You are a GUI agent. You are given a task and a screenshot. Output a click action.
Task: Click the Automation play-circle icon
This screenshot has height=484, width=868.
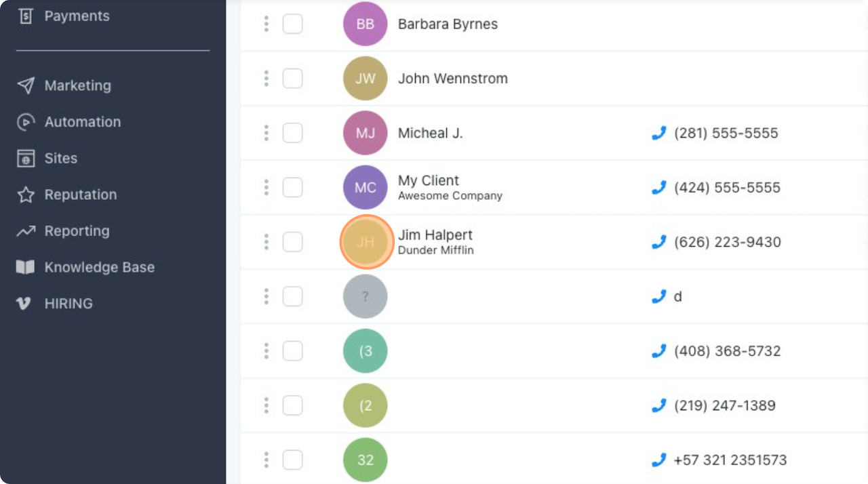coord(26,122)
